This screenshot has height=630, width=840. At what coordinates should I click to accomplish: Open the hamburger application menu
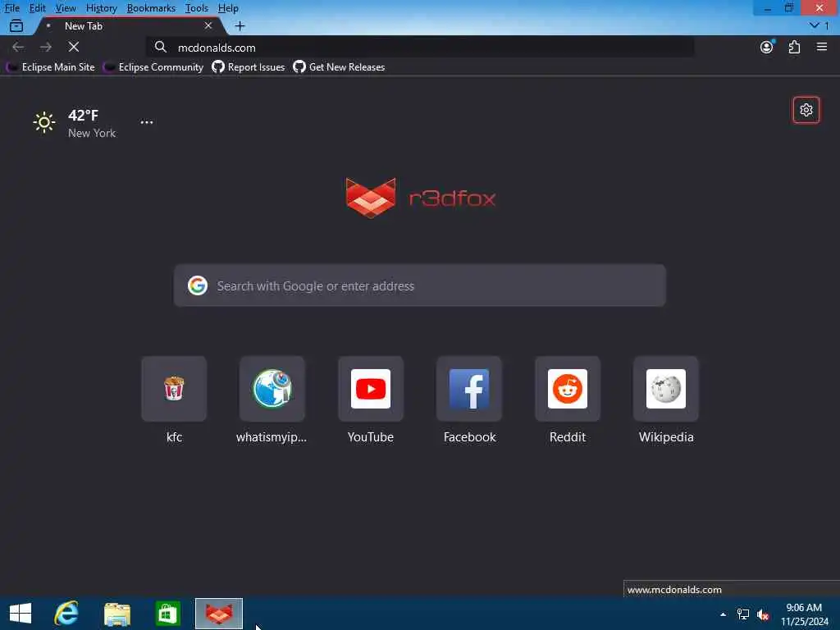[822, 47]
